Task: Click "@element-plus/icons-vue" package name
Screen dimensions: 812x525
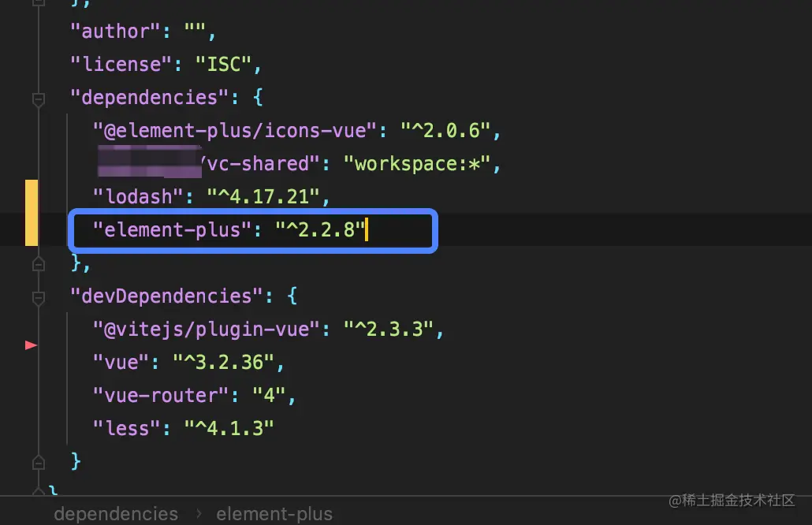Action: click(x=235, y=131)
